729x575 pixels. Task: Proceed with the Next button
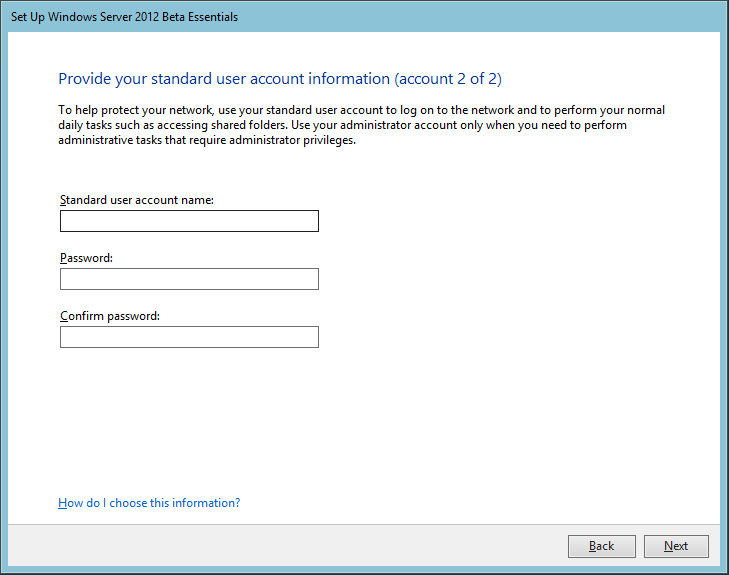[x=676, y=546]
